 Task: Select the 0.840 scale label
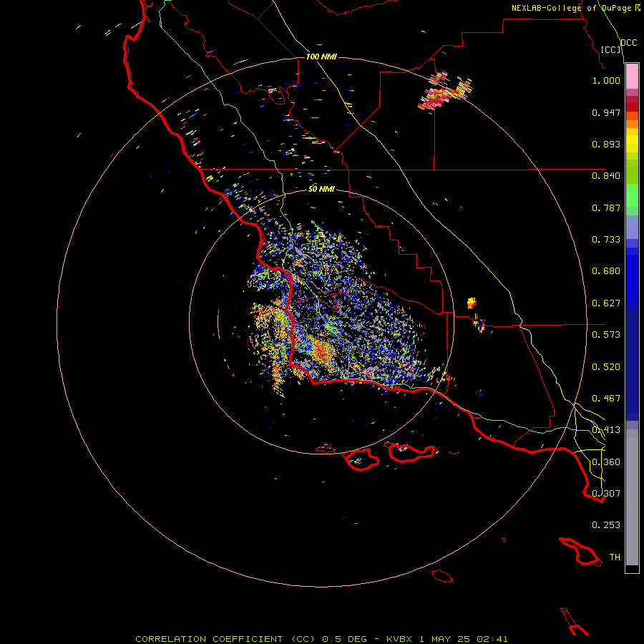[x=606, y=176]
